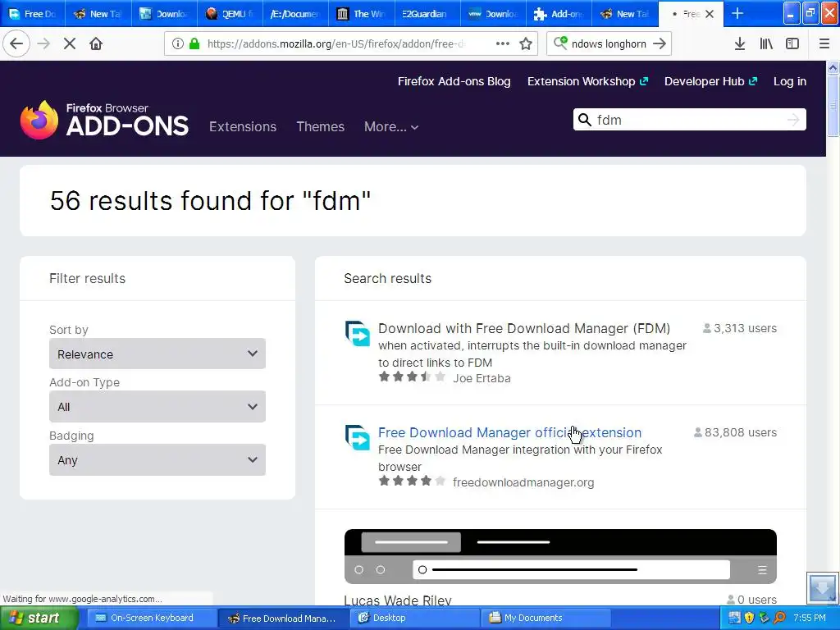Viewport: 840px width, 630px height.
Task: Click the magnifier in add-ons search
Action: 584,120
